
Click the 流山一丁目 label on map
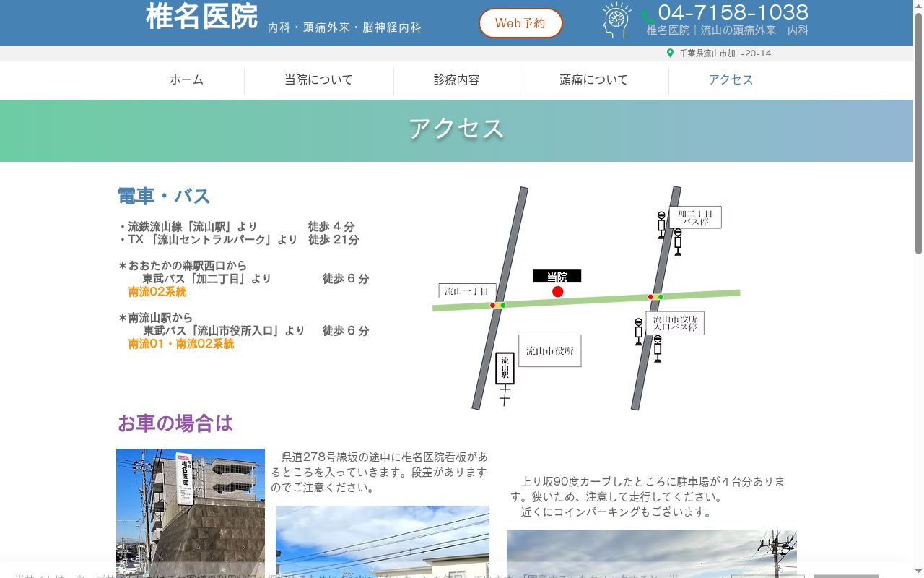click(467, 291)
